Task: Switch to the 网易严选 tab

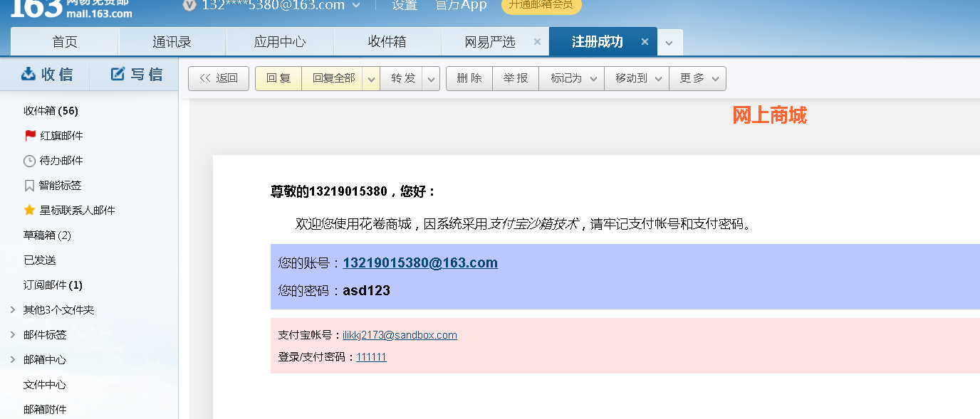Action: tap(490, 42)
